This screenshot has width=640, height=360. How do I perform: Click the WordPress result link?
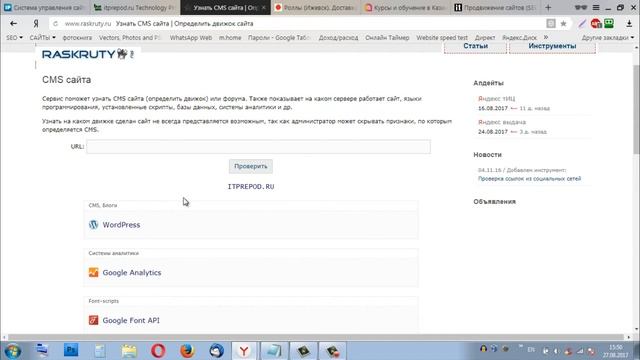(121, 225)
